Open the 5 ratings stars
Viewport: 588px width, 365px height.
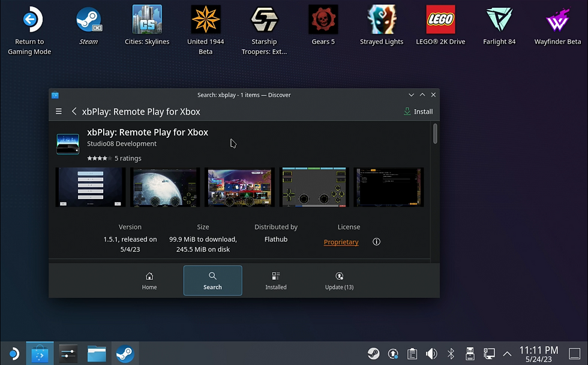pos(100,158)
